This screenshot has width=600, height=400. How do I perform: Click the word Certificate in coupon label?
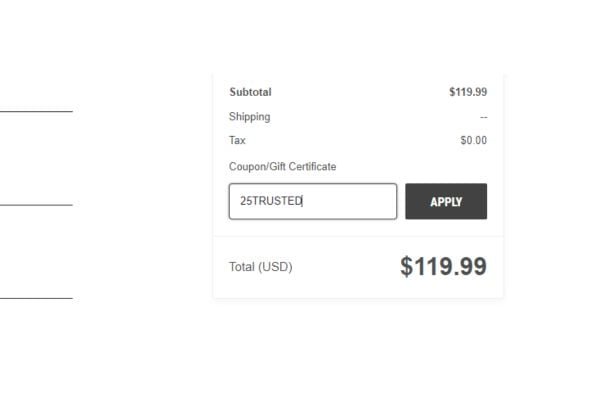pos(312,167)
